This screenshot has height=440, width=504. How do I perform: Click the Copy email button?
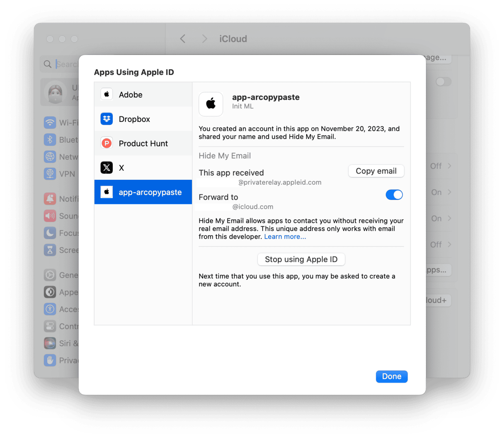(376, 171)
